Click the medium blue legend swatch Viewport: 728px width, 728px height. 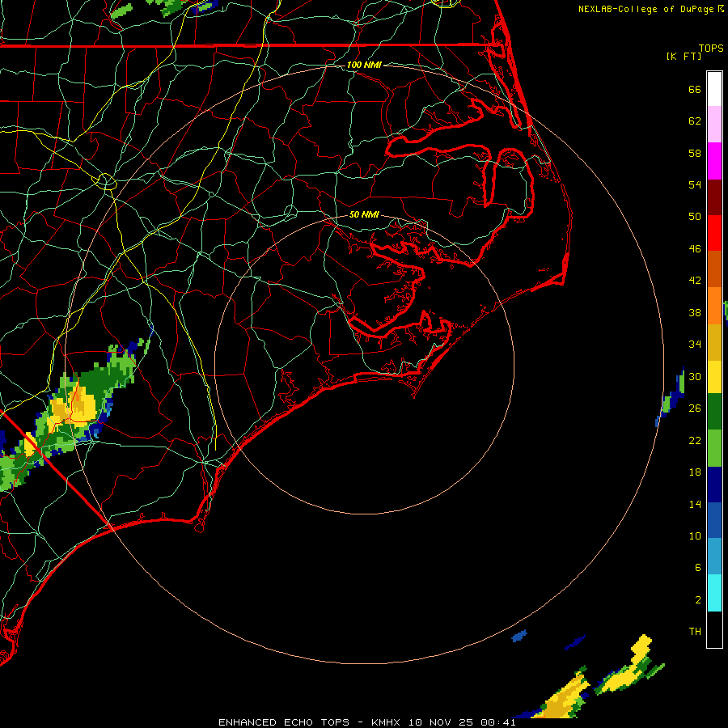pos(714,520)
